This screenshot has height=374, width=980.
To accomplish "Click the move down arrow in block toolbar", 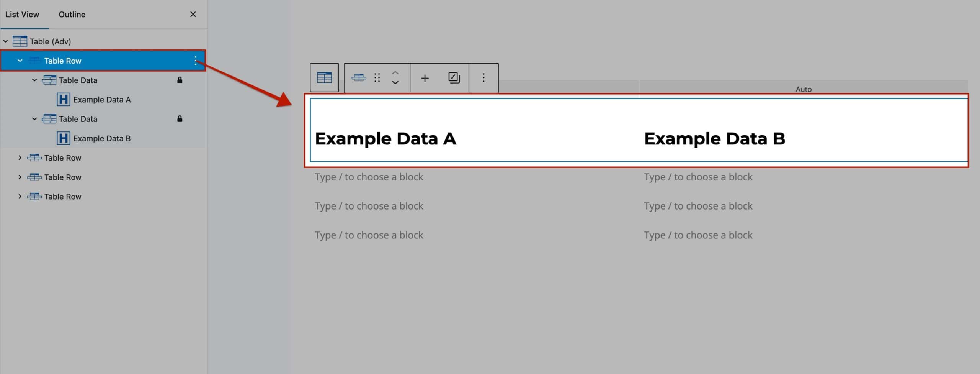I will [395, 83].
